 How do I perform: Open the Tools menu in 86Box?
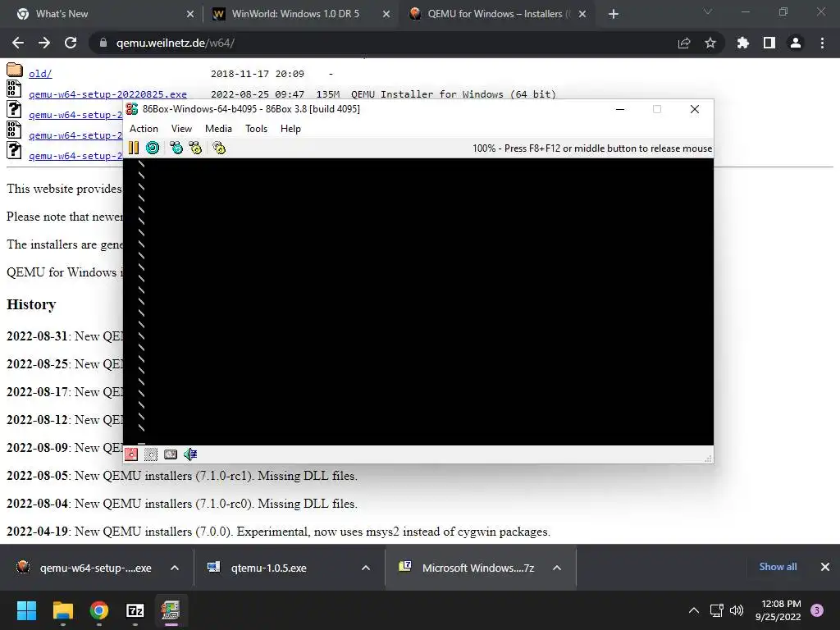pos(256,129)
